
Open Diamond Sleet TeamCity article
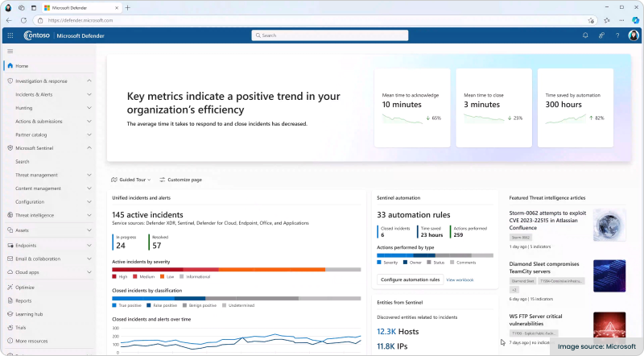pyautogui.click(x=544, y=267)
